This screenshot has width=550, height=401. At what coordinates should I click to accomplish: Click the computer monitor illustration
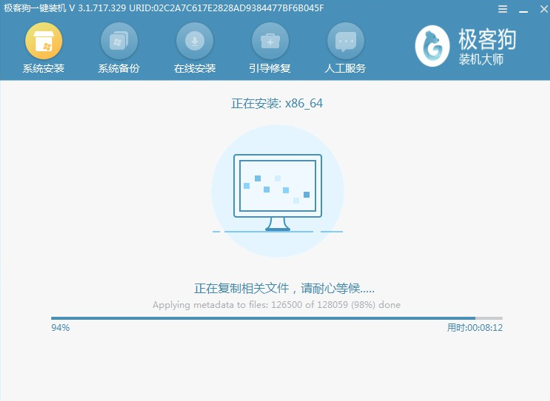(277, 192)
